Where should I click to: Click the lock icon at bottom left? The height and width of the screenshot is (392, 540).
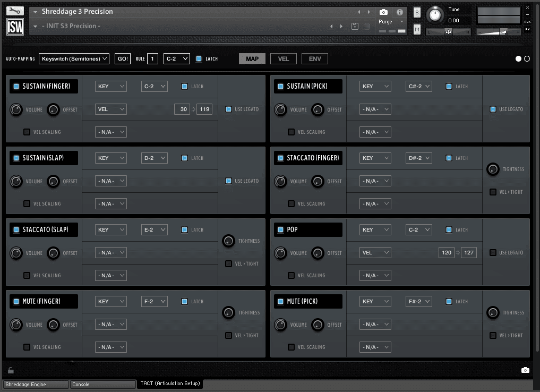coord(11,370)
